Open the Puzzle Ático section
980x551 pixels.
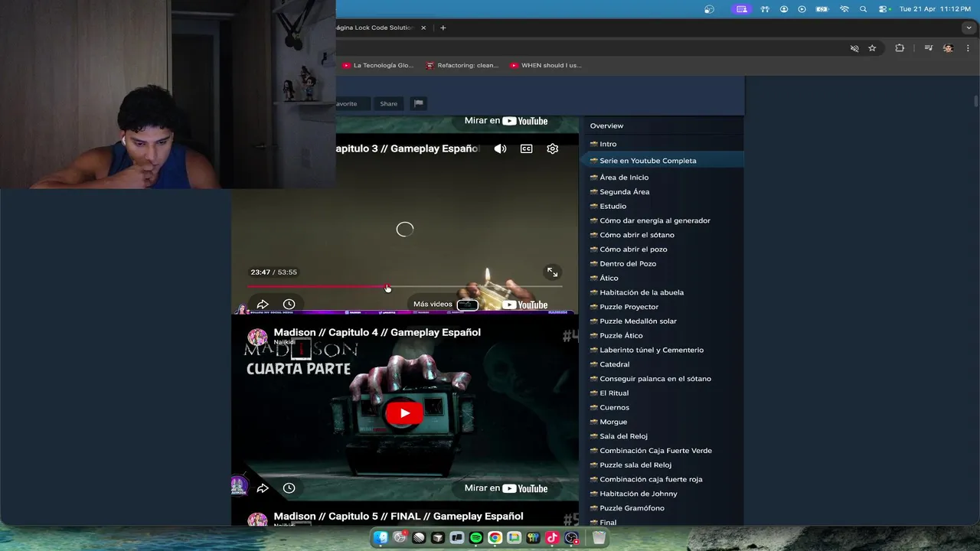[x=621, y=336]
